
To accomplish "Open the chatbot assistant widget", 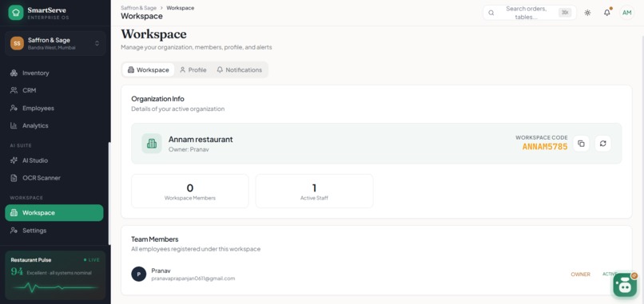I will [x=625, y=284].
